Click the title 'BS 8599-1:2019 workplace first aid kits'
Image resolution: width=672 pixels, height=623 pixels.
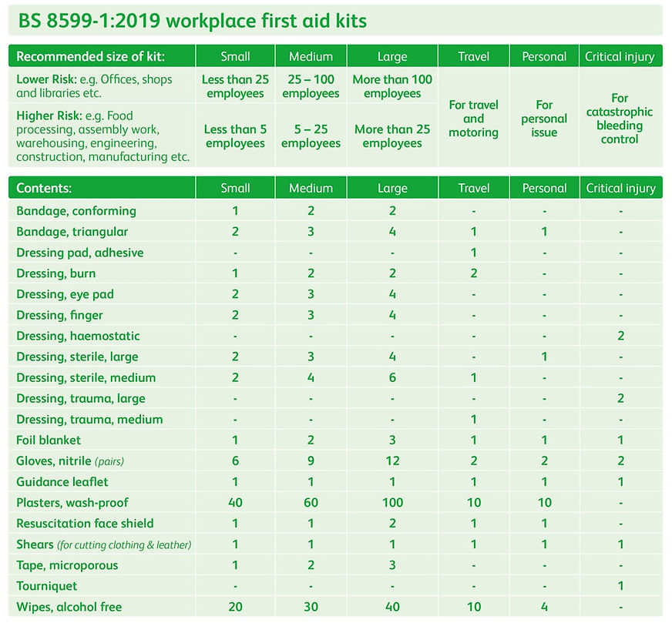193,21
